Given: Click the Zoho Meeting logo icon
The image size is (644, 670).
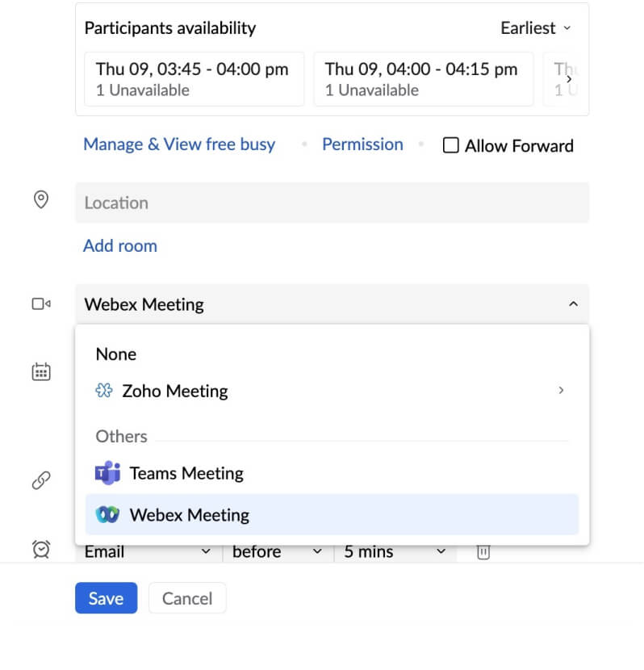Looking at the screenshot, I should tap(104, 391).
